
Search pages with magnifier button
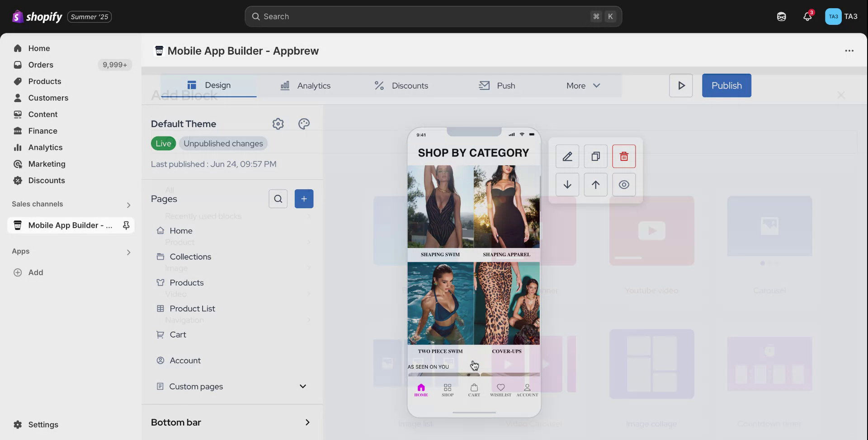[x=278, y=199]
